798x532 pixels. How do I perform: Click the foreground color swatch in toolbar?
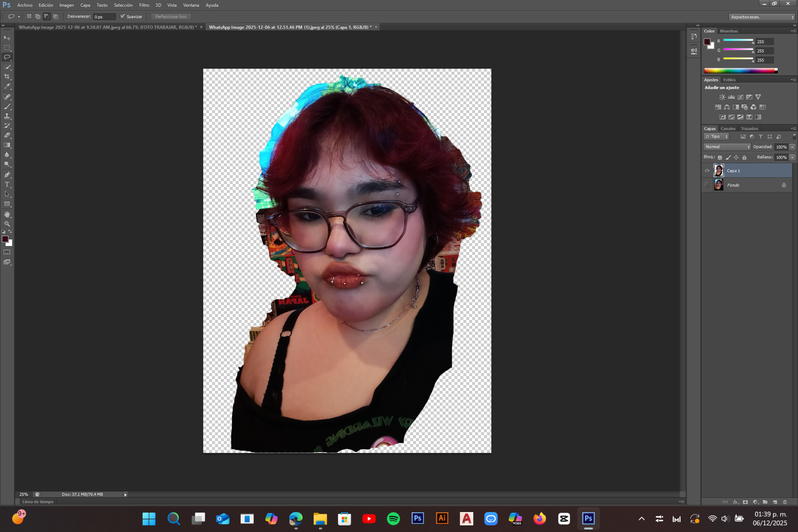[5, 239]
